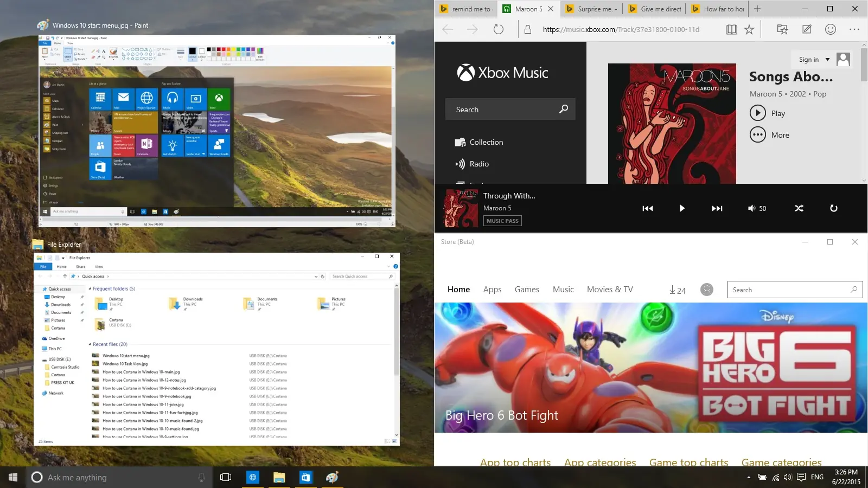Screen dimensions: 868x488
Task: Toggle repeat in the Xbox Music player
Action: coord(834,208)
